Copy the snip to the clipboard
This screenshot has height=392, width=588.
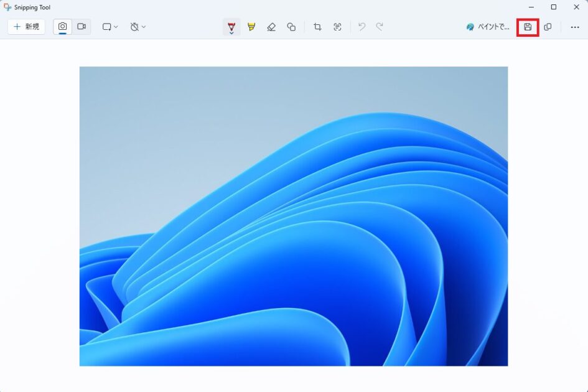click(548, 27)
